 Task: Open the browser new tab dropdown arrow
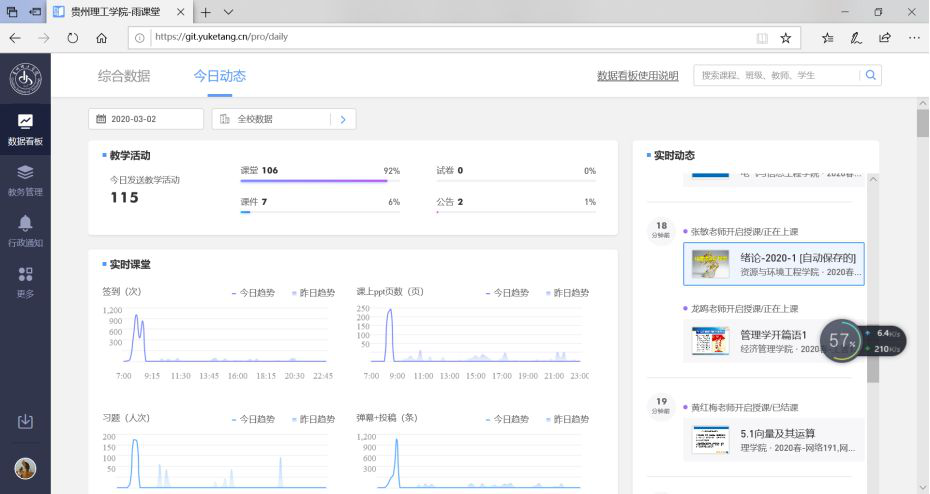[x=229, y=12]
